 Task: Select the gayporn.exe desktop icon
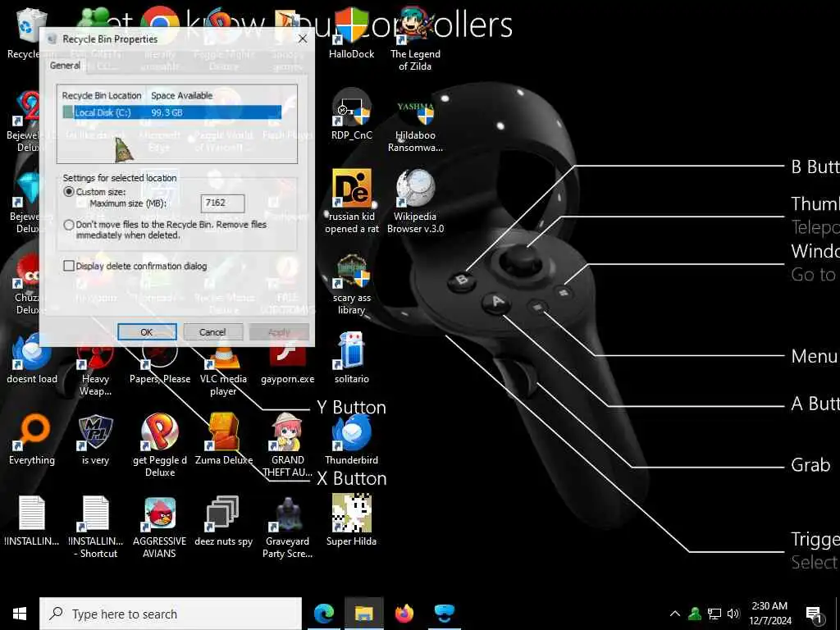288,365
